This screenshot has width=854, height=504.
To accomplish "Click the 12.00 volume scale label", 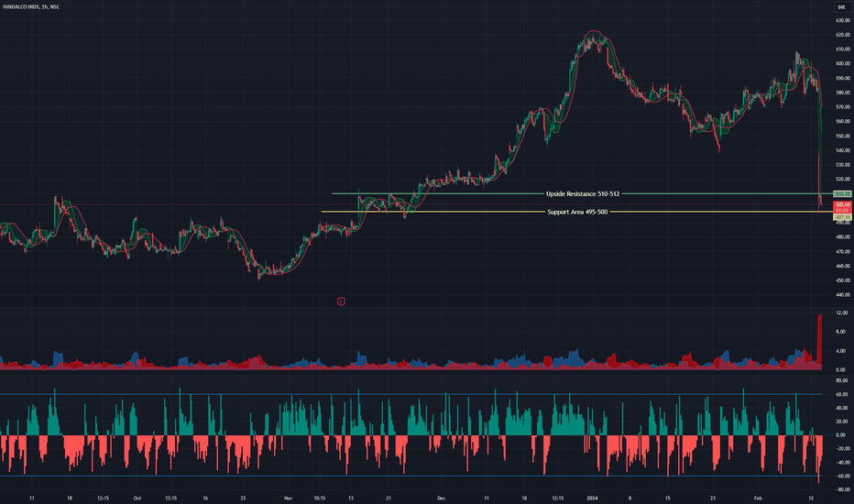I will (x=841, y=312).
